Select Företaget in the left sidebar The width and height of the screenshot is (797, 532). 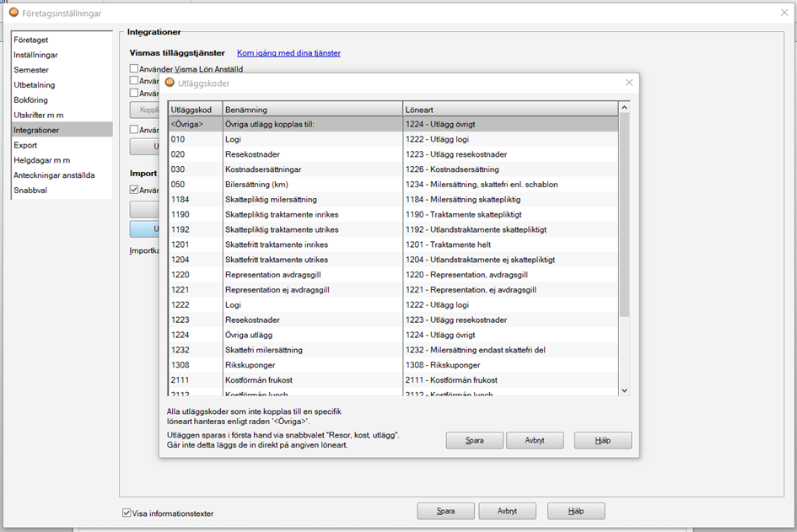62,40
